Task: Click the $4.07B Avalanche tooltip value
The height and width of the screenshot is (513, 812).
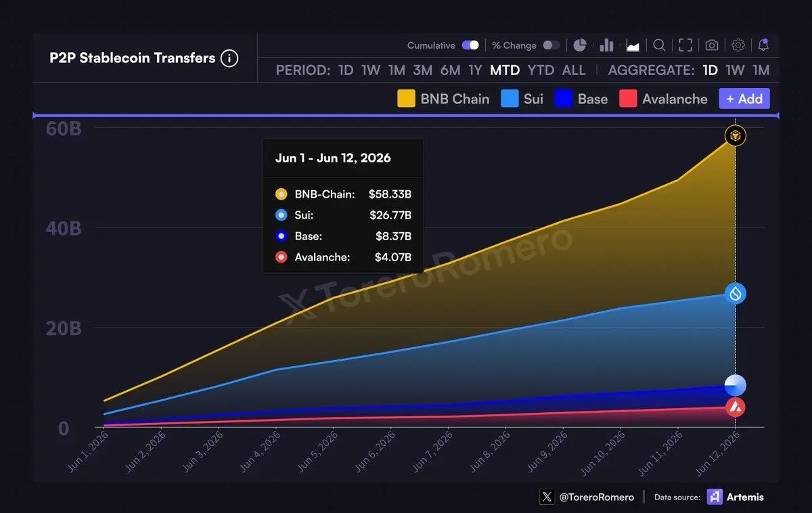Action: pyautogui.click(x=393, y=257)
